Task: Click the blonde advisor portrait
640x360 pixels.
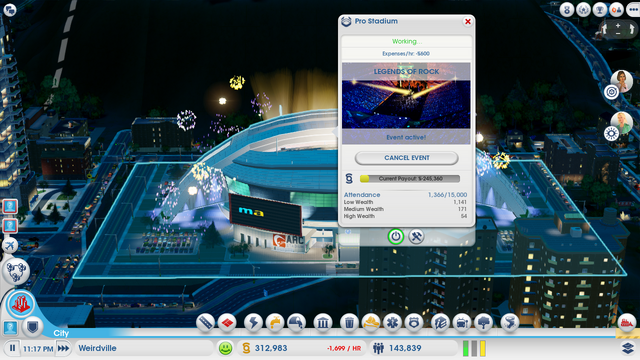Action: pos(622,122)
